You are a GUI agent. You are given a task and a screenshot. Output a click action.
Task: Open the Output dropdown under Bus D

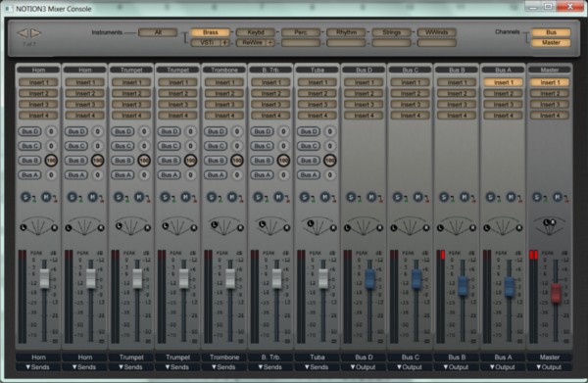[364, 367]
